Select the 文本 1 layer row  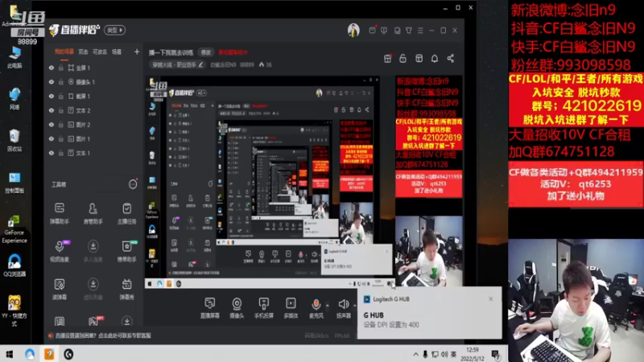pyautogui.click(x=93, y=153)
